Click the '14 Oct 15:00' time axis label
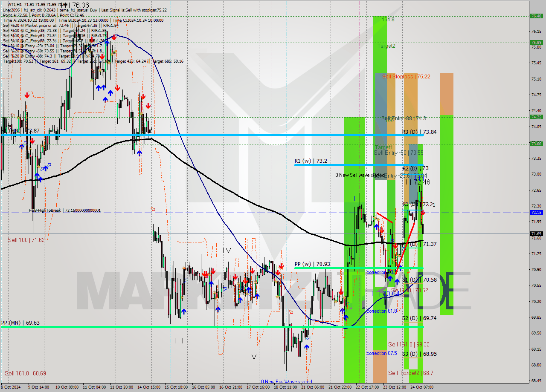Viewport: 546px width, 392px height. click(x=148, y=387)
